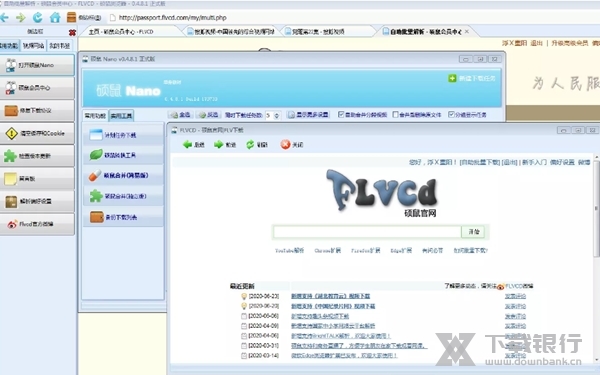Clear cache and Cookie via yellow warning item
600x375 pixels.
click(37, 133)
